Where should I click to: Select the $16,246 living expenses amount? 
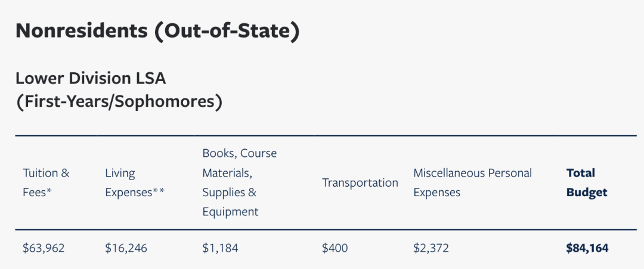coord(125,248)
